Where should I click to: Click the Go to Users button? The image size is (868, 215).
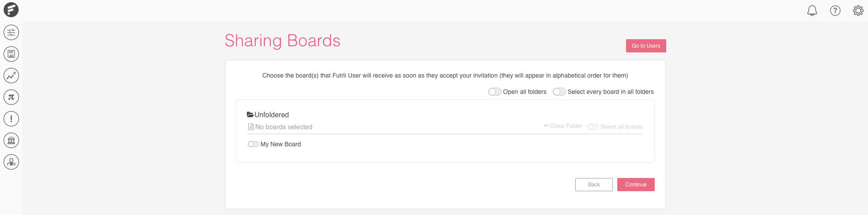646,46
